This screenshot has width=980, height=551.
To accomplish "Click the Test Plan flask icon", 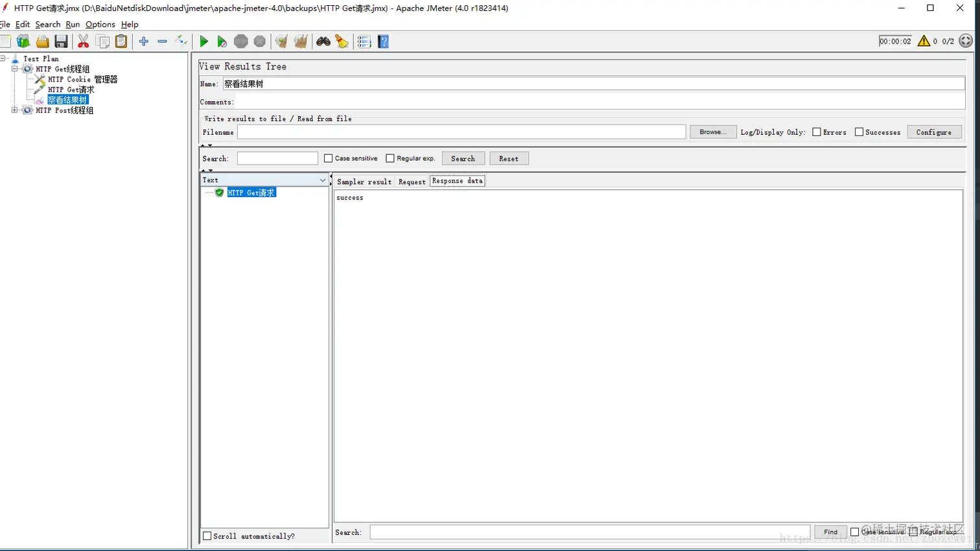I will [x=16, y=58].
